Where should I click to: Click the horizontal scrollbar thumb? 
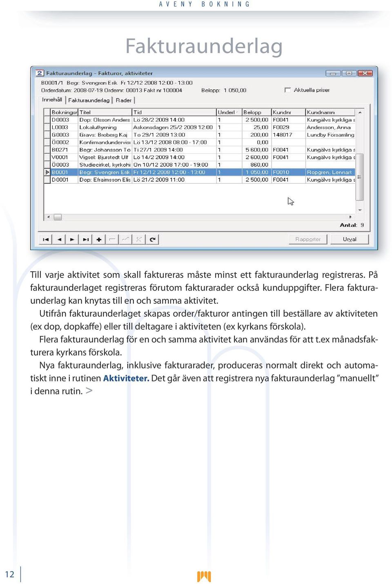[x=58, y=217]
